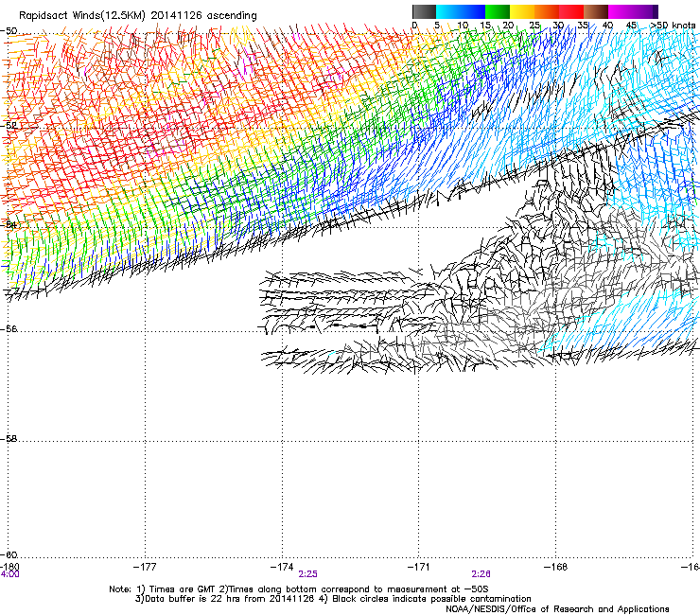Click the legend number 40
700x615 pixels.
point(607,25)
